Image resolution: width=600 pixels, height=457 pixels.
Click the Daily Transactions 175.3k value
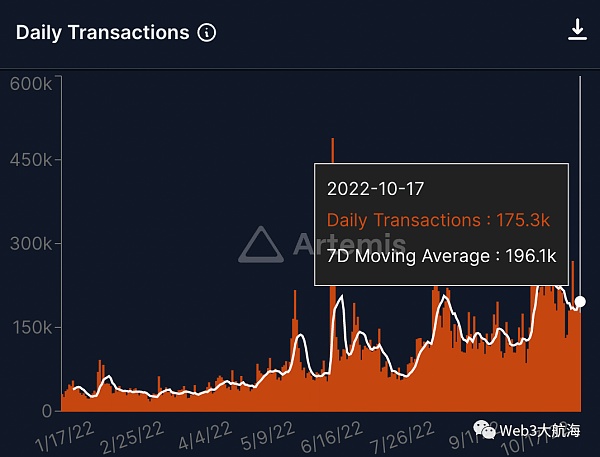pyautogui.click(x=523, y=220)
